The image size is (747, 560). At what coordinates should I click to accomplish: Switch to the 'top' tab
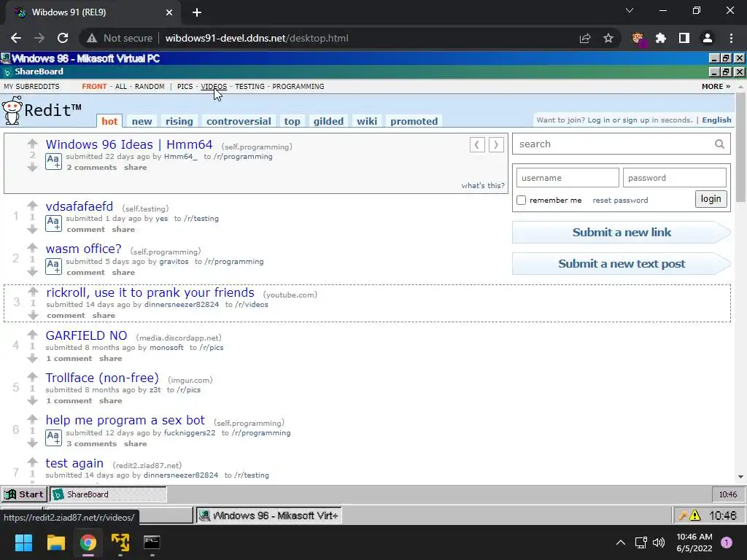(x=292, y=121)
